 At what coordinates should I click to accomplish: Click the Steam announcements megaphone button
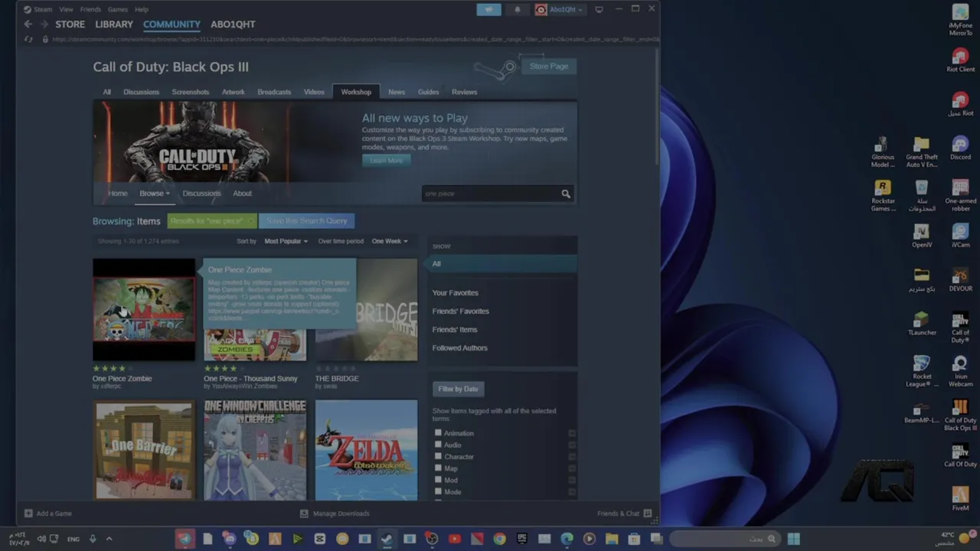click(488, 9)
